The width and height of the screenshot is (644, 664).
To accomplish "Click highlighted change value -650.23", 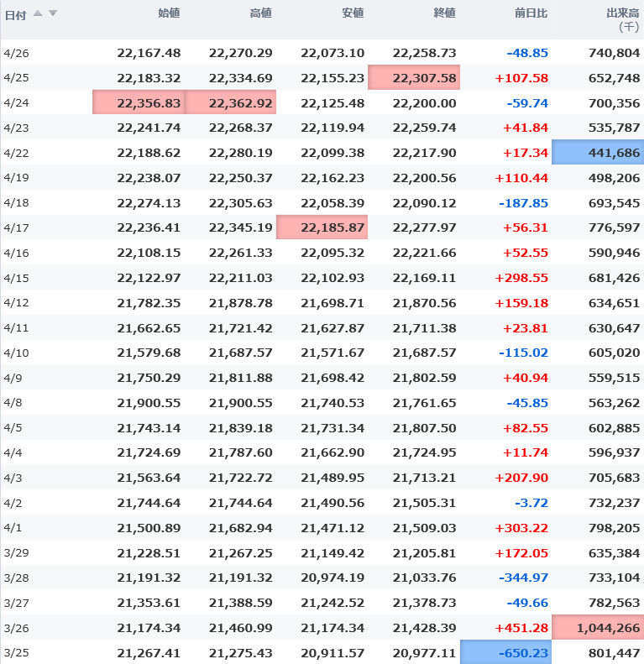I will click(x=505, y=652).
